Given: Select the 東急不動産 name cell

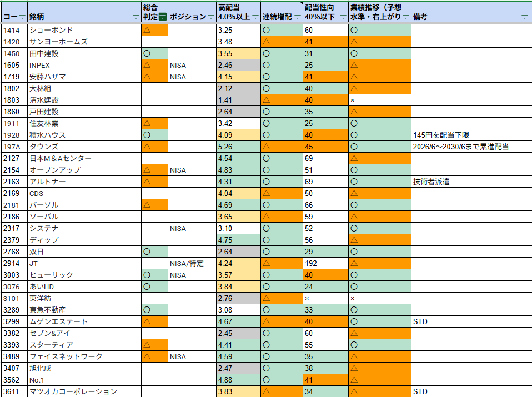Looking at the screenshot, I should point(84,310).
